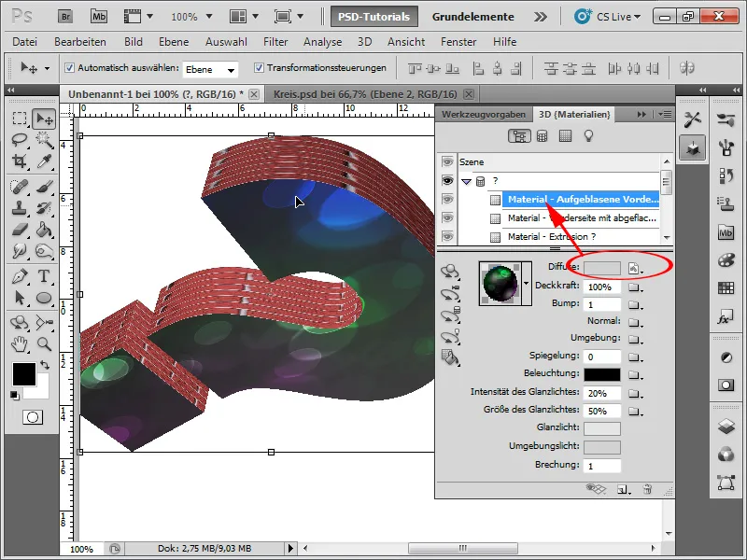The height and width of the screenshot is (560, 747).
Task: Toggle Automatisch auswählen checkbox
Action: pyautogui.click(x=69, y=67)
